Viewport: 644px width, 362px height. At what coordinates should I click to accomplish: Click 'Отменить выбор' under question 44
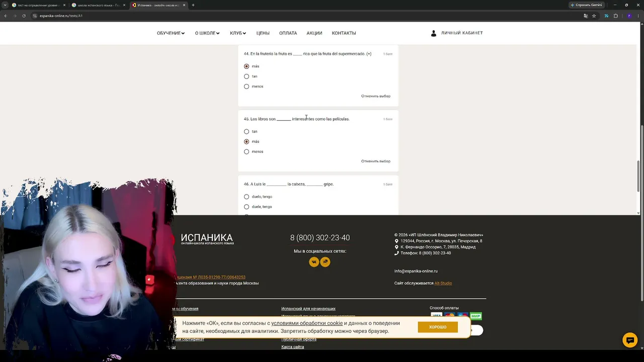376,96
